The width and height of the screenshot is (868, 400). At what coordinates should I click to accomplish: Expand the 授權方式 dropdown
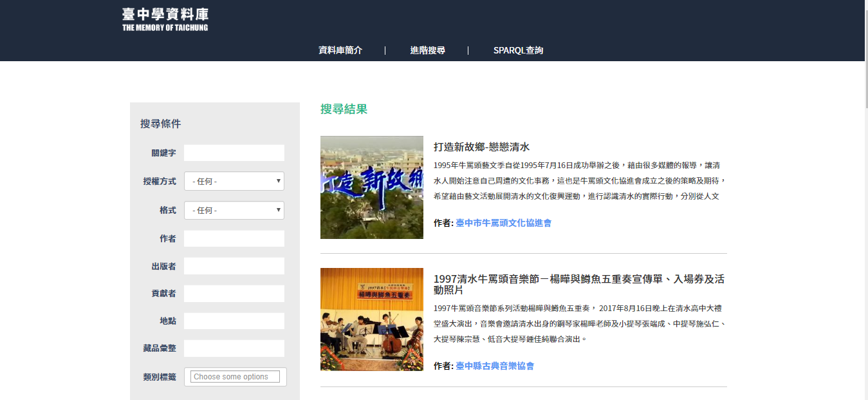pos(234,182)
